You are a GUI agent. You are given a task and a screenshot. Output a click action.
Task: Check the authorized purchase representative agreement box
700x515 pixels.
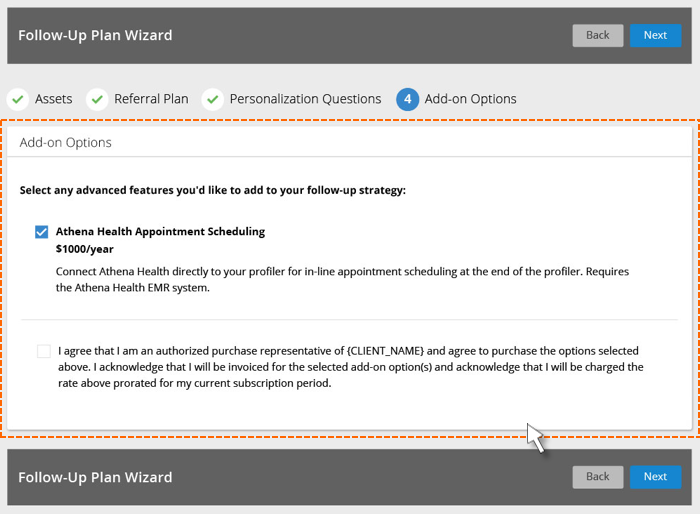tap(44, 351)
